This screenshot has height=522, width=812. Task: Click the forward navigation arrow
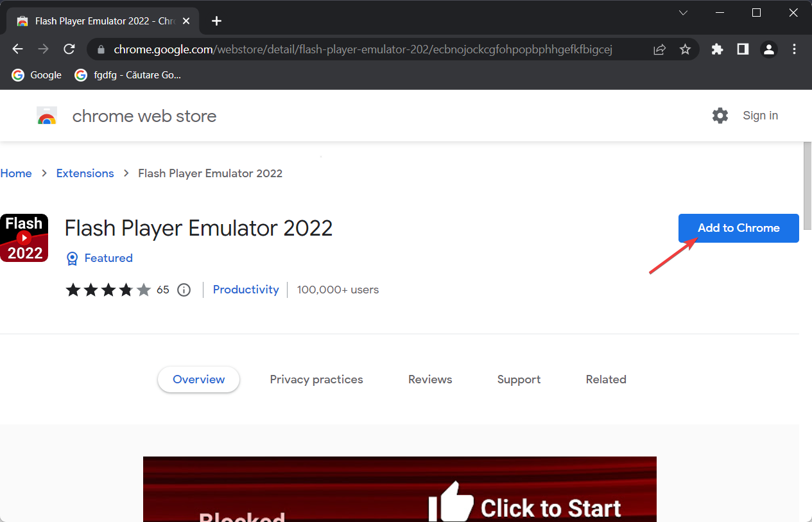(43, 49)
